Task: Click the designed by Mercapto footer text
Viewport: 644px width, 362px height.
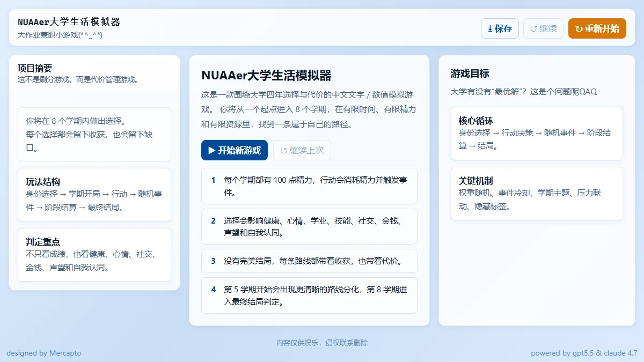Action: [44, 353]
